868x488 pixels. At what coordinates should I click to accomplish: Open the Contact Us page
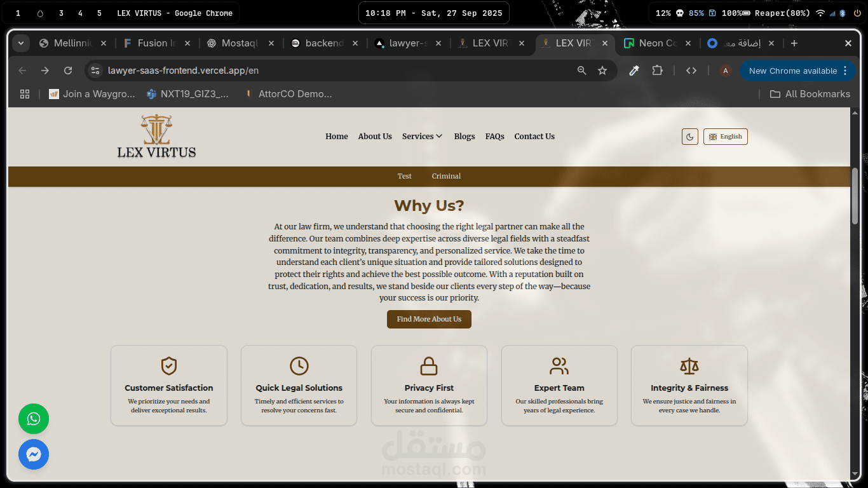[534, 137]
